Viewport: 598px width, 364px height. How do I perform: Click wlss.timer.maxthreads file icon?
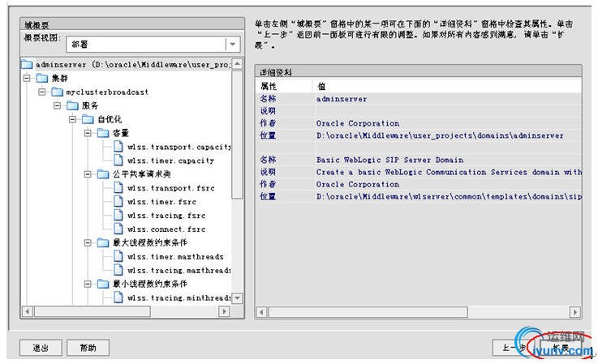(118, 256)
